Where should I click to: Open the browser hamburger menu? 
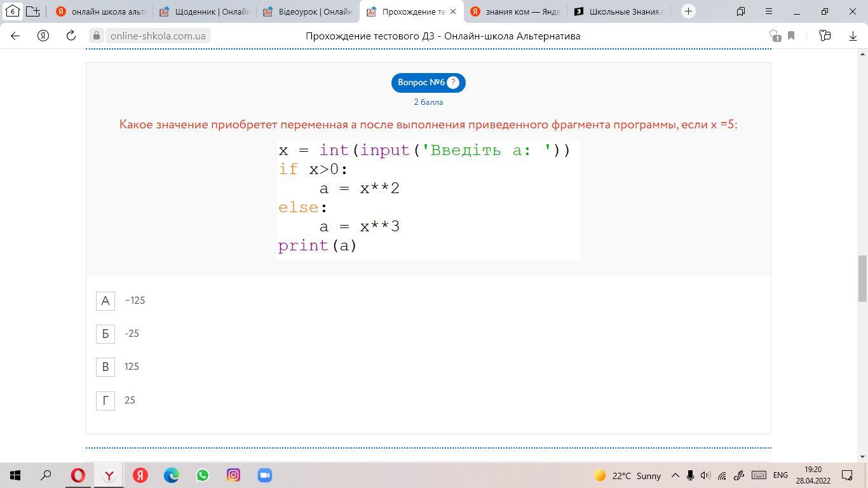(768, 11)
